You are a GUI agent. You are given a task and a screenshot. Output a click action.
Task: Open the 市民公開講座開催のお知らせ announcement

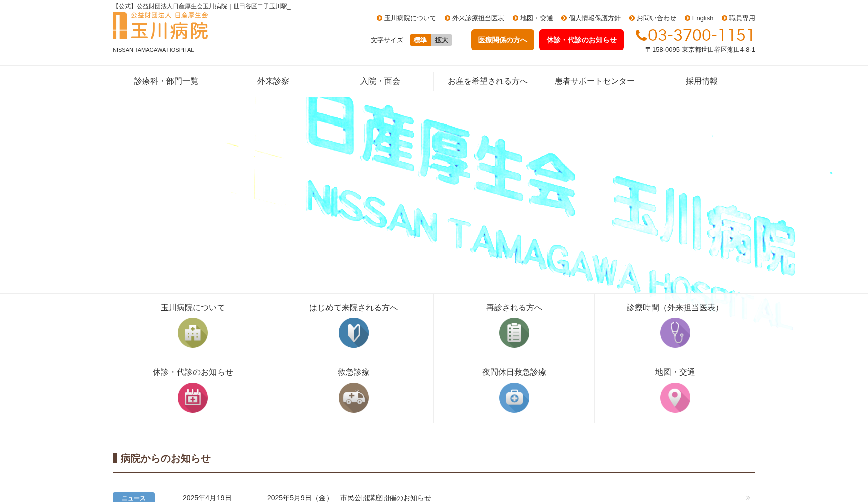coord(387,497)
